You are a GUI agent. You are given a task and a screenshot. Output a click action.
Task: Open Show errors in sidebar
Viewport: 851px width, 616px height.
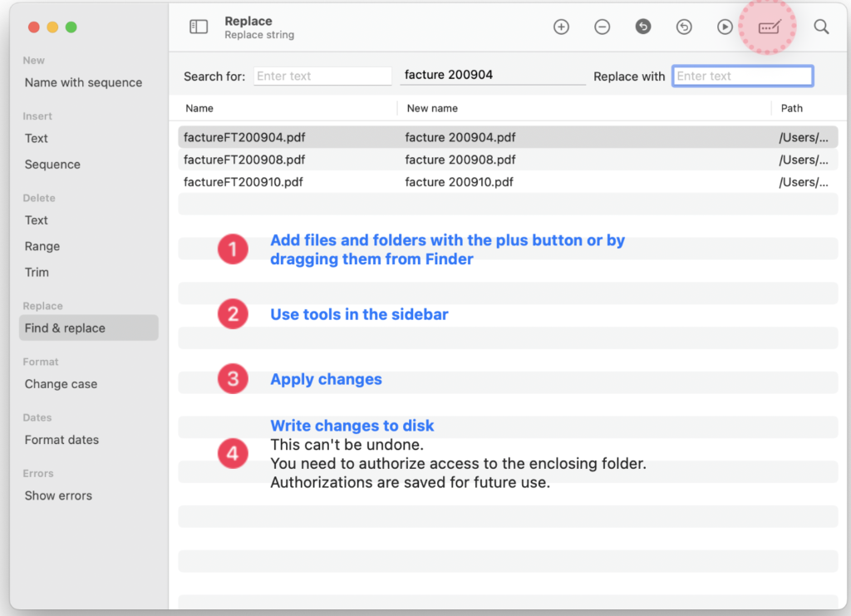coord(59,495)
